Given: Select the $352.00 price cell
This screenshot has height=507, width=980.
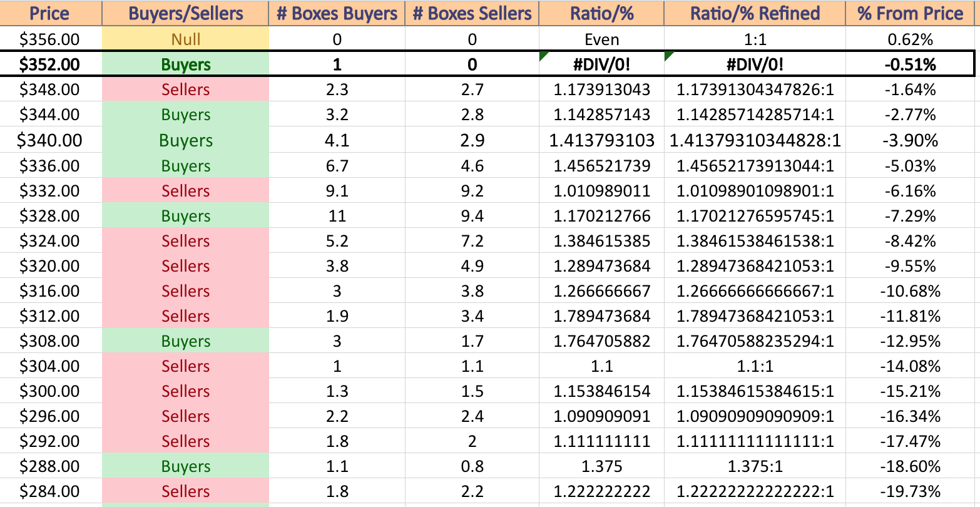Looking at the screenshot, I should coord(50,64).
